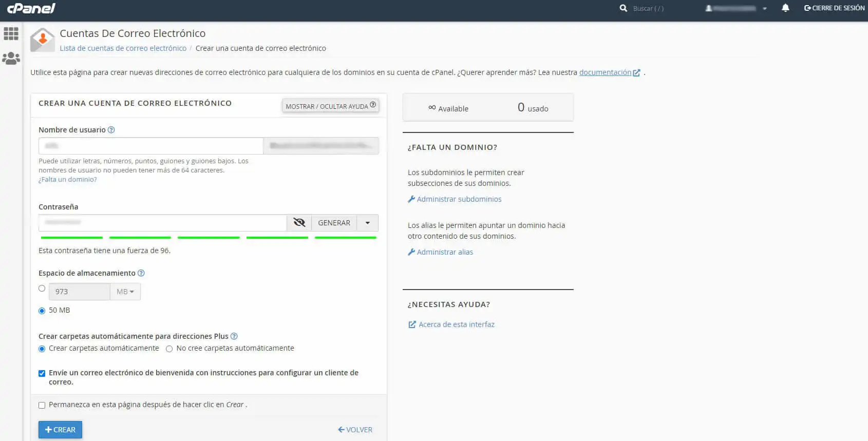Image resolution: width=868 pixels, height=441 pixels.
Task: Open the password generator options arrow
Action: [x=368, y=223]
